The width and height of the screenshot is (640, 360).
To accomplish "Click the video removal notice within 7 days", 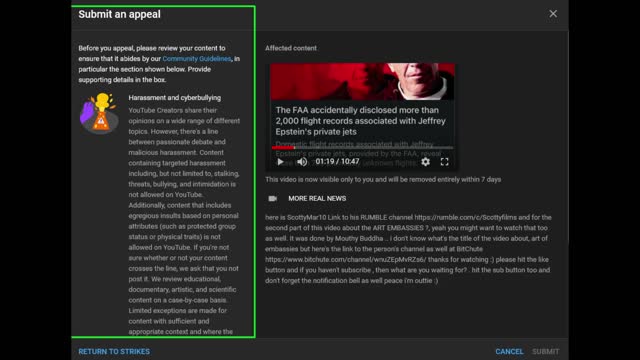I will click(383, 180).
